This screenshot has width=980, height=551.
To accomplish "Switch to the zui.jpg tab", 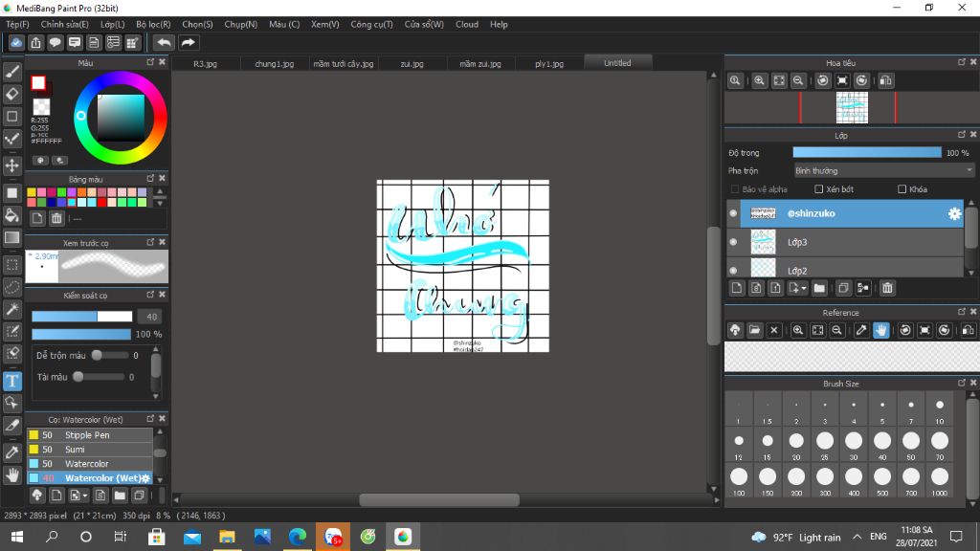I will (x=412, y=64).
